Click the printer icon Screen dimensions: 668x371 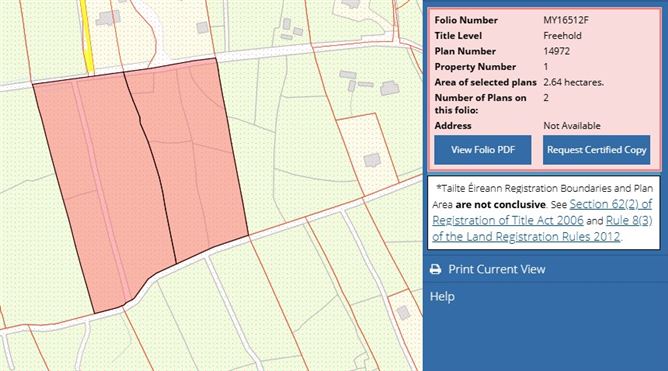[x=435, y=269]
